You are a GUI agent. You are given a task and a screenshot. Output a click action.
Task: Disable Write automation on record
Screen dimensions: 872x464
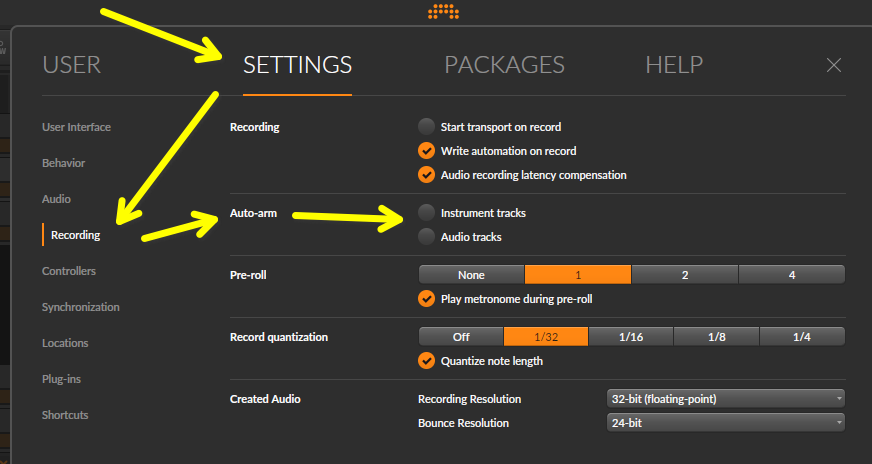point(426,151)
